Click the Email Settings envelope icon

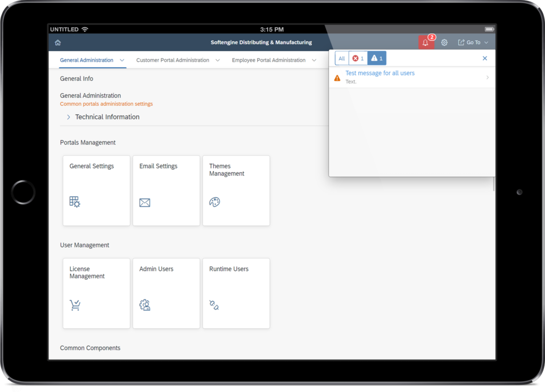(145, 203)
